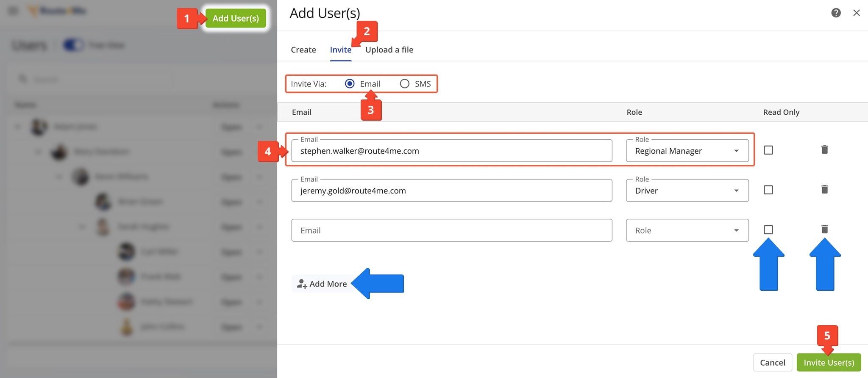The height and width of the screenshot is (378, 868).
Task: Edit the stephen.walker@route4me.com email field
Action: tap(452, 151)
